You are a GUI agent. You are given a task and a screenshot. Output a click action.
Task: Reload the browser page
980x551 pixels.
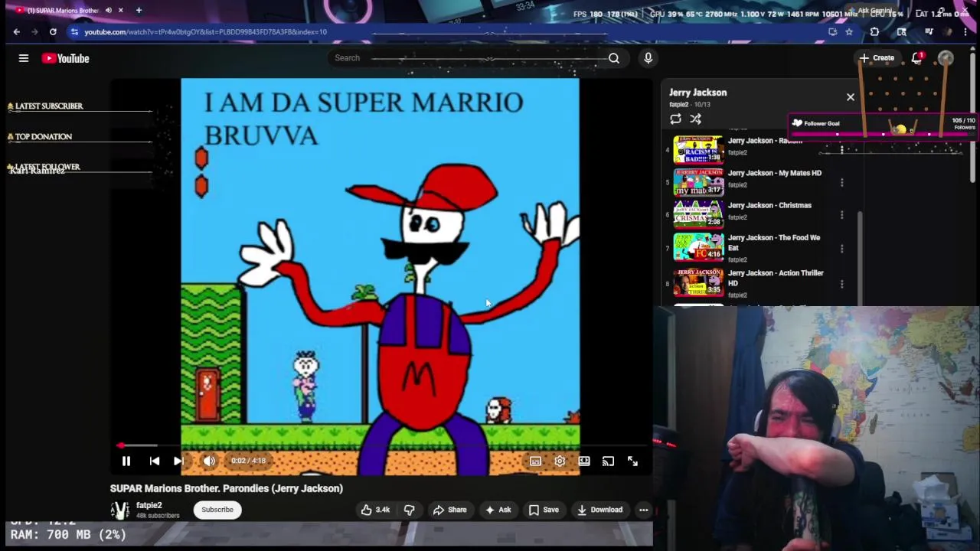pyautogui.click(x=53, y=32)
